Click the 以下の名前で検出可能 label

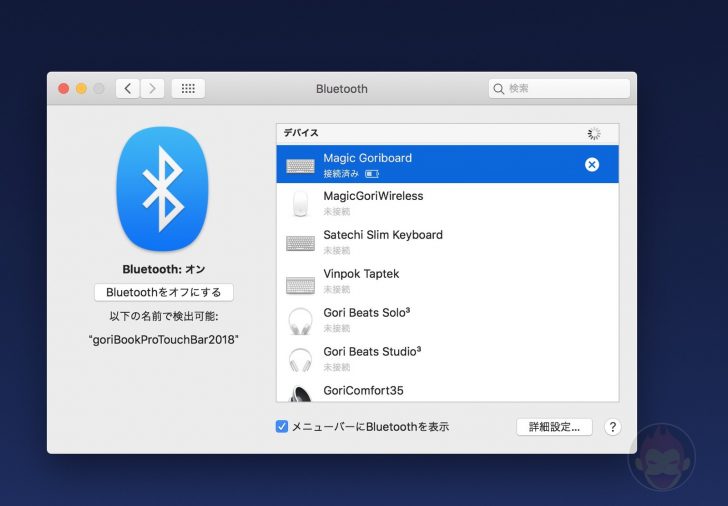[163, 317]
